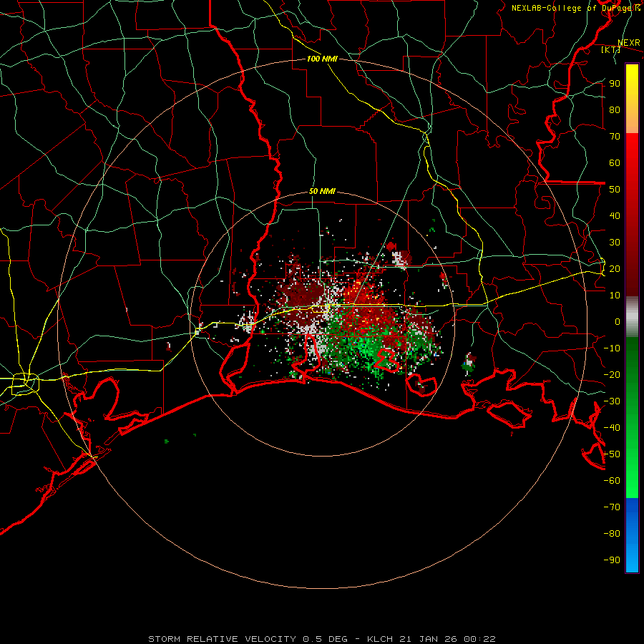This screenshot has width=644, height=644.
Task: Click the Storm Relative Velocity caption text
Action: (x=322, y=639)
